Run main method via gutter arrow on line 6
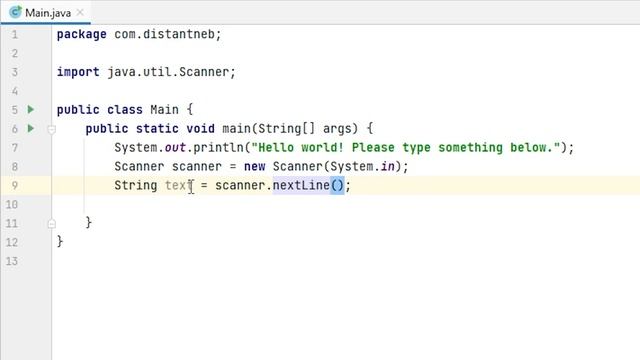Image resolution: width=640 pixels, height=360 pixels. pyautogui.click(x=31, y=129)
